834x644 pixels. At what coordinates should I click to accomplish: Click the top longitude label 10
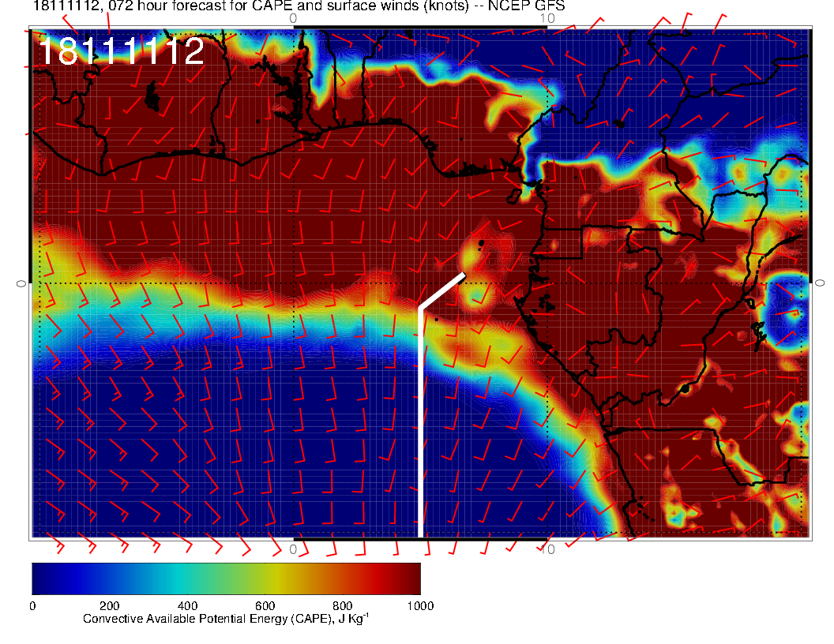pyautogui.click(x=547, y=18)
